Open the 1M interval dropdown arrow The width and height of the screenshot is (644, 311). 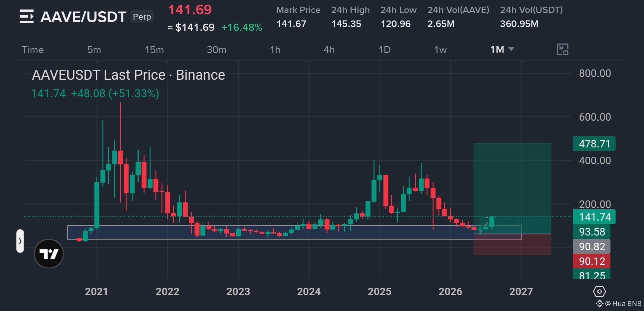(x=511, y=49)
